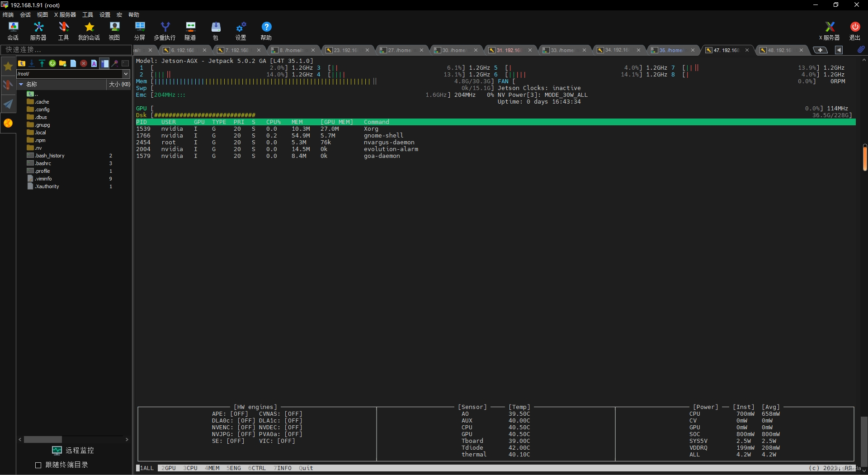Image resolution: width=868 pixels, height=475 pixels.
Task: Click the /root/ path input field
Action: 70,74
